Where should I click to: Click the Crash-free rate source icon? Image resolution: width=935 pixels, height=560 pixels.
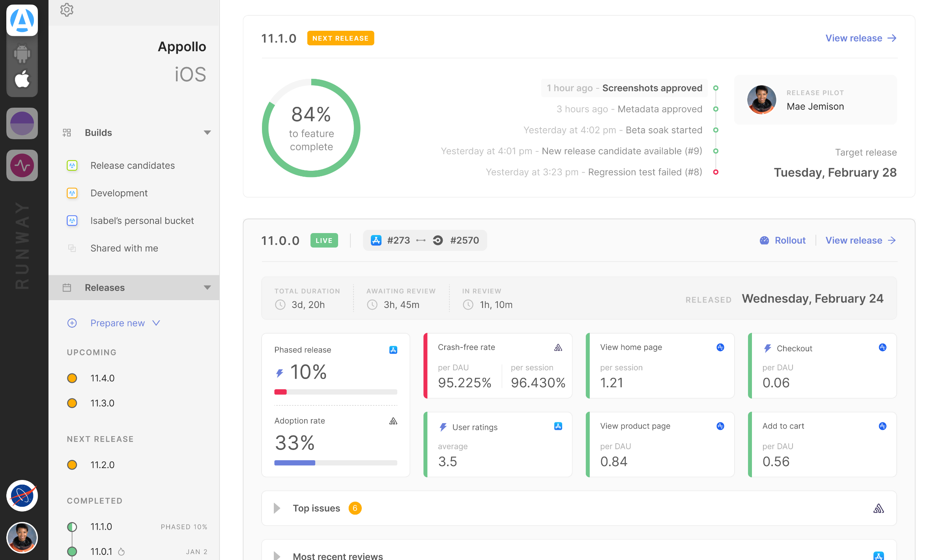coord(558,347)
